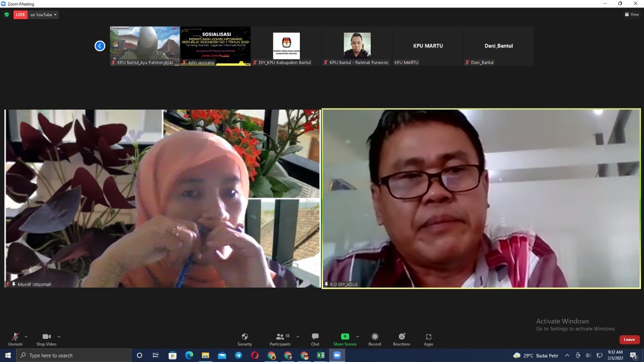Switch layout using View button
Image resolution: width=644 pixels, height=362 pixels.
tap(632, 15)
